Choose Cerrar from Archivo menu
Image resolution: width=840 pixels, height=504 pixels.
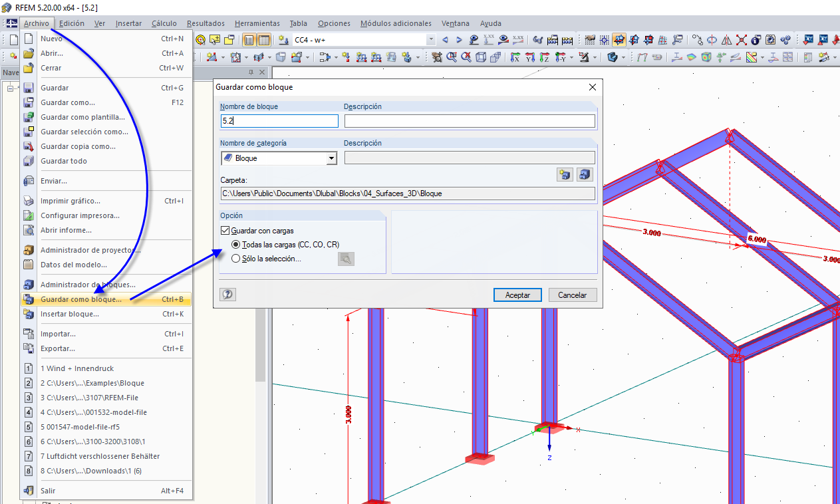106,68
